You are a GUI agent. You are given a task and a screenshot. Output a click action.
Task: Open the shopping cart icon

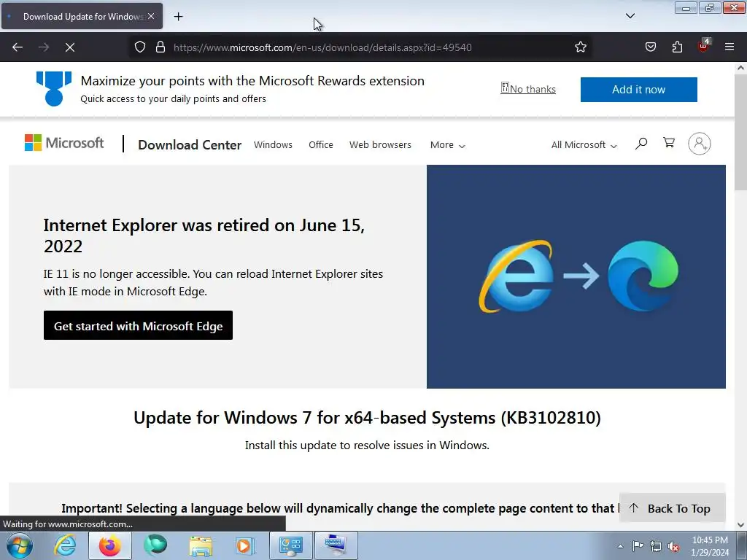(x=669, y=143)
